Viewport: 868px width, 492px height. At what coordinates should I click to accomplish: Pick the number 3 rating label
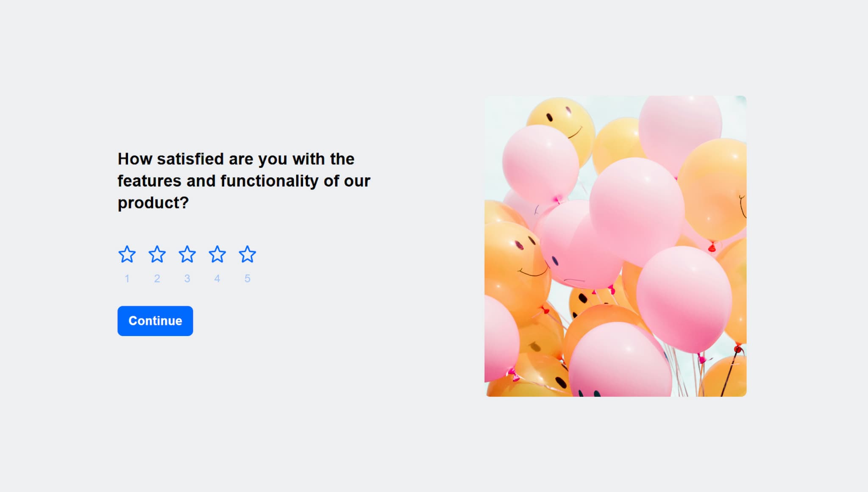point(187,278)
